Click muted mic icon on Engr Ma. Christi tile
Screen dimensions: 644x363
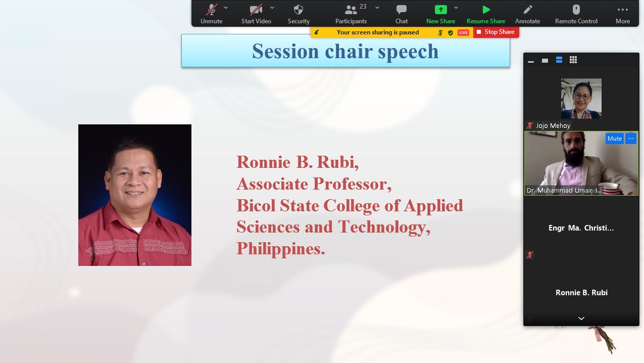530,255
